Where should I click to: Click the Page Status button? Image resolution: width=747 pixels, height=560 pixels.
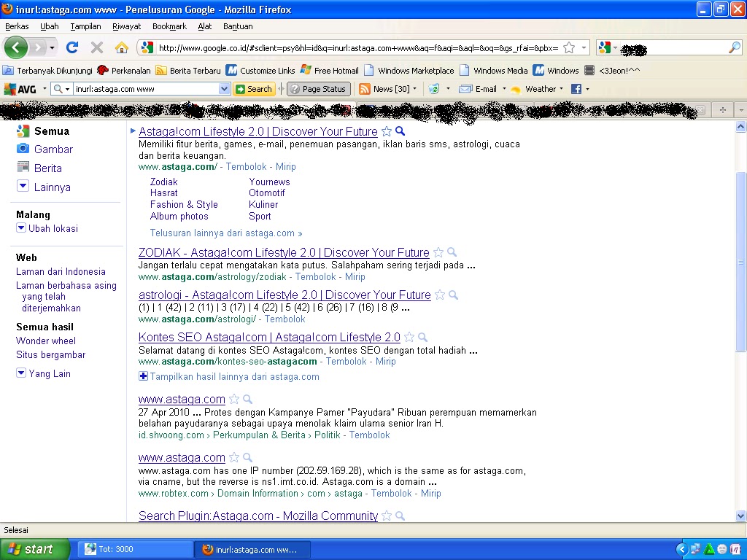[319, 89]
